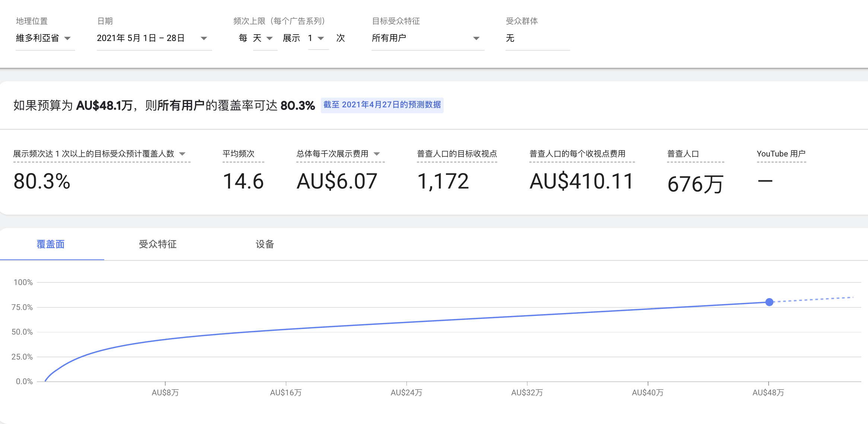Click the AU$8万 axis label
The width and height of the screenshot is (868, 424).
[165, 393]
